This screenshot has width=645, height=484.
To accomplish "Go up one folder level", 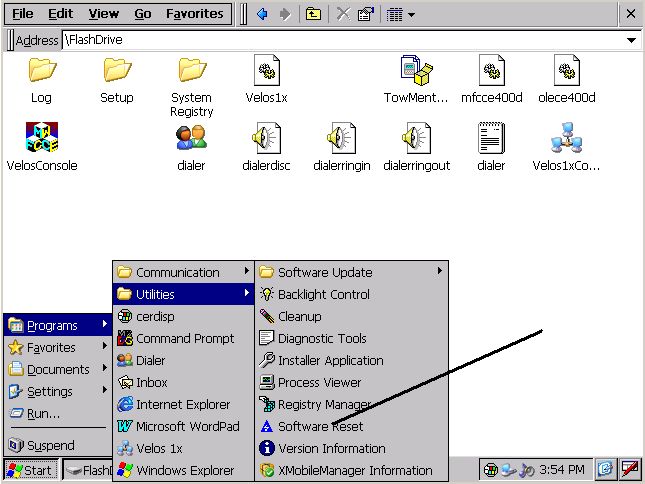I will coord(313,14).
